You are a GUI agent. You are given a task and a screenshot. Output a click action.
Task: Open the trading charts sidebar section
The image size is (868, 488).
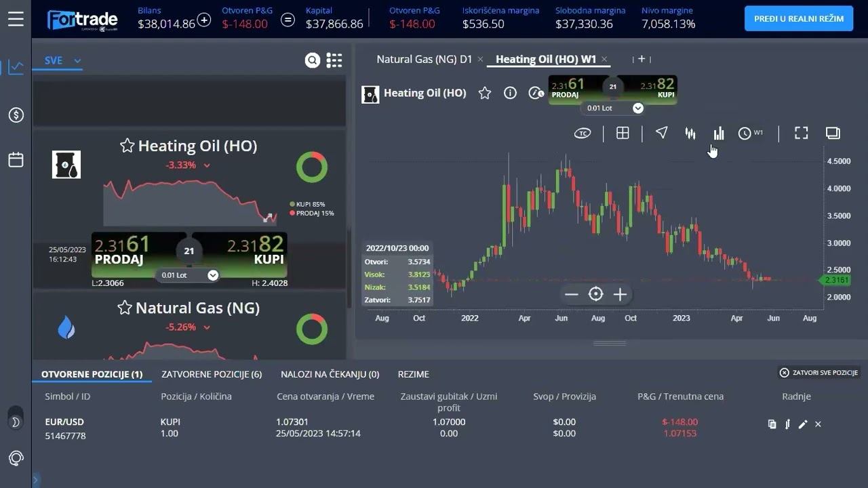(x=16, y=68)
